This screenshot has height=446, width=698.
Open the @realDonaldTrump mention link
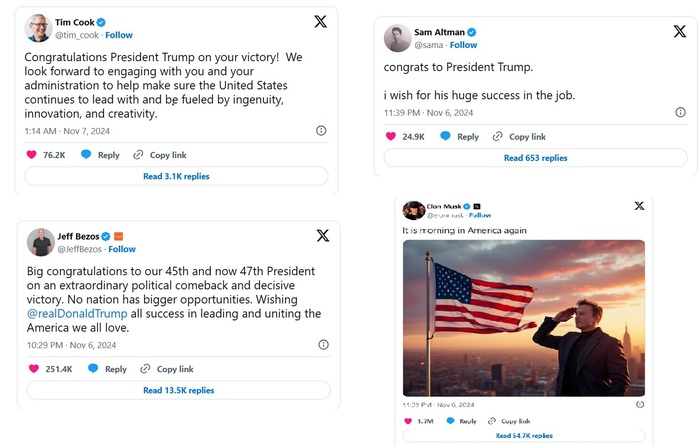pyautogui.click(x=77, y=313)
